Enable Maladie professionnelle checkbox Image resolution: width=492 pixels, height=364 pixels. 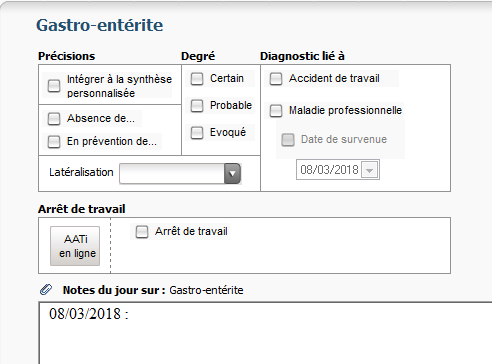(x=276, y=111)
